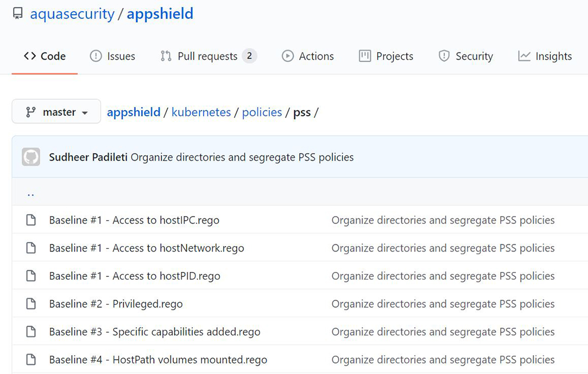The image size is (588, 374).
Task: Open Baseline #4 - HostPath volumes mounted.rego
Action: [158, 360]
